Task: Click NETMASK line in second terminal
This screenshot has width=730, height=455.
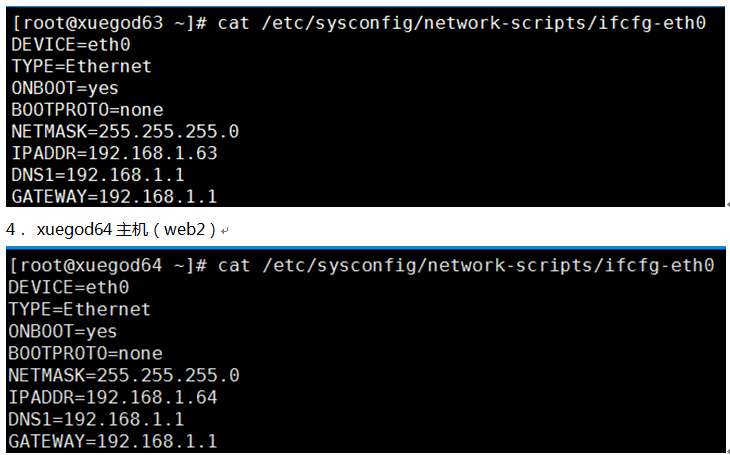Action: [124, 375]
